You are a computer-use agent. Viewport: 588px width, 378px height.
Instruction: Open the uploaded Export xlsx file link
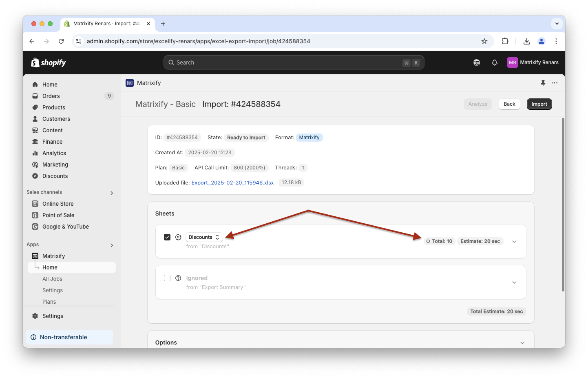click(232, 182)
